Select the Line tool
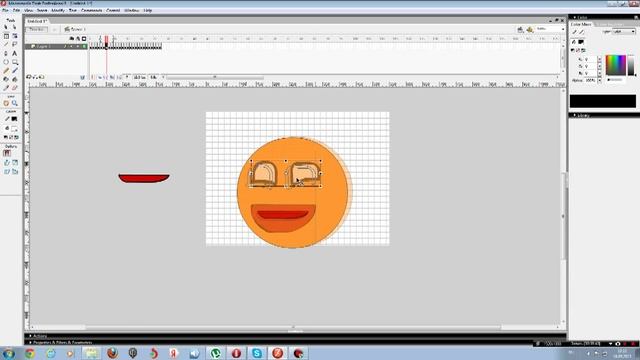 click(x=6, y=44)
